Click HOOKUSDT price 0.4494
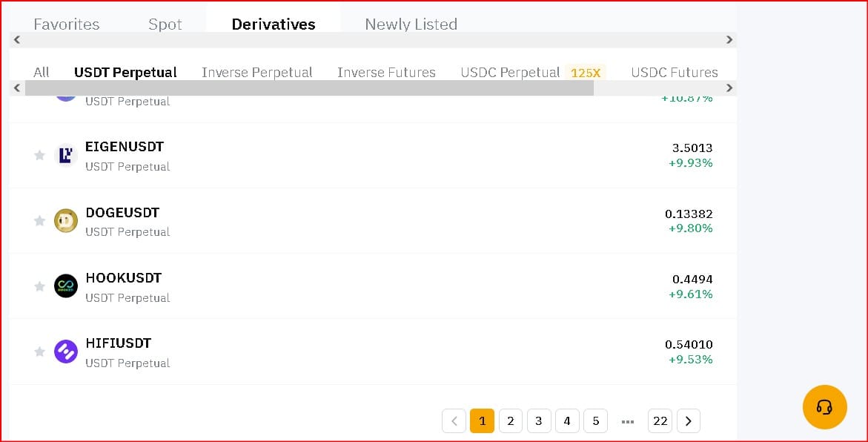The height and width of the screenshot is (442, 868). [692, 279]
